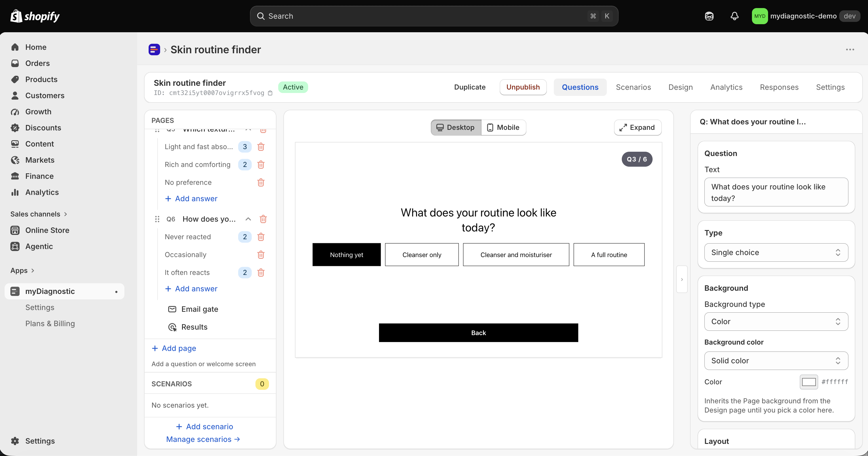Select the 'A full routine' answer

click(609, 255)
